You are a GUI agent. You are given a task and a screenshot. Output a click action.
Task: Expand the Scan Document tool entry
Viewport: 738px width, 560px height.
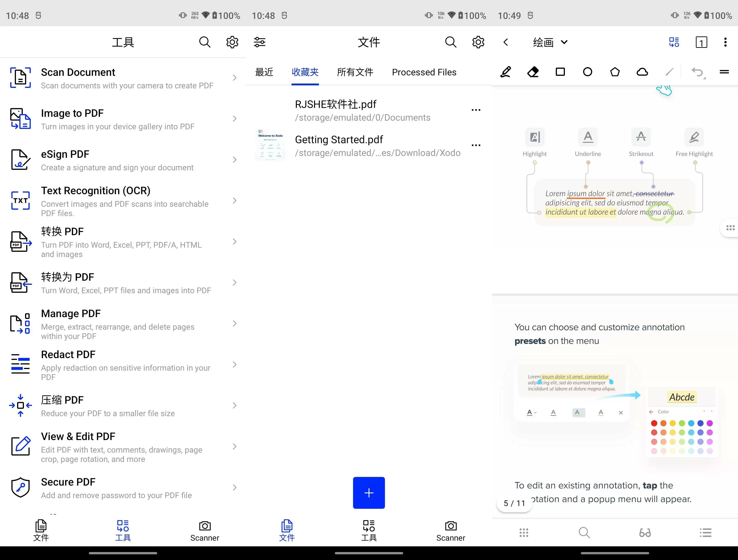tap(234, 77)
